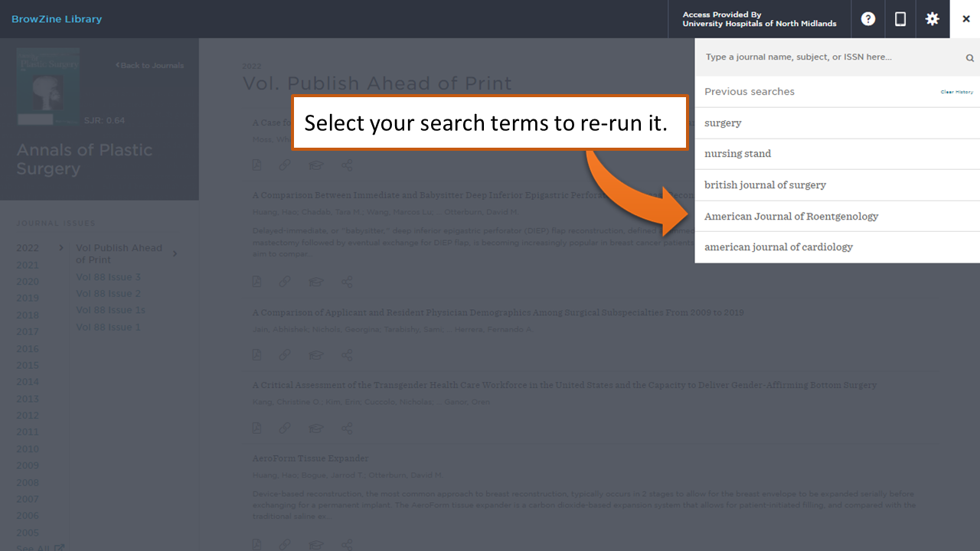Copy link icon for Resident Physician Demographics article
This screenshot has width=980, height=551.
[284, 355]
